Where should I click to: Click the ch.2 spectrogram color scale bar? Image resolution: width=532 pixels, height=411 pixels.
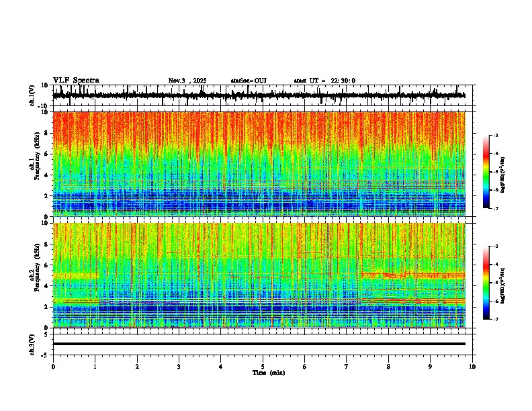click(x=486, y=283)
